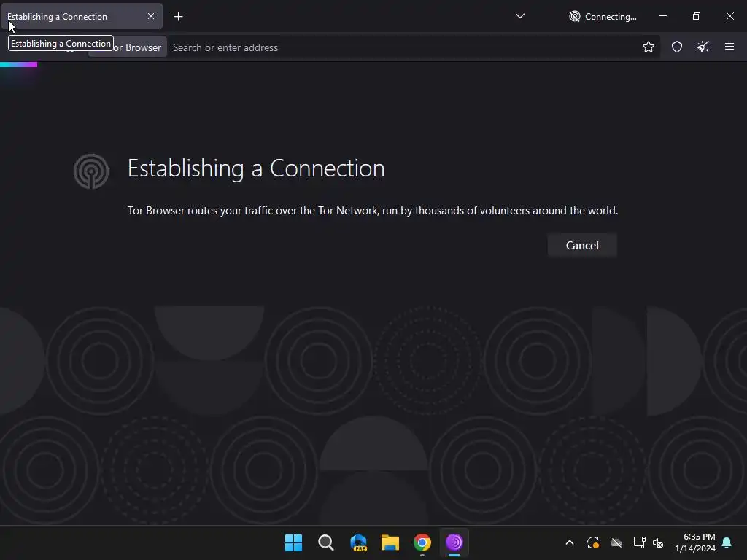Click the Cancel button to stop connecting
This screenshot has height=560, width=747.
click(581, 245)
